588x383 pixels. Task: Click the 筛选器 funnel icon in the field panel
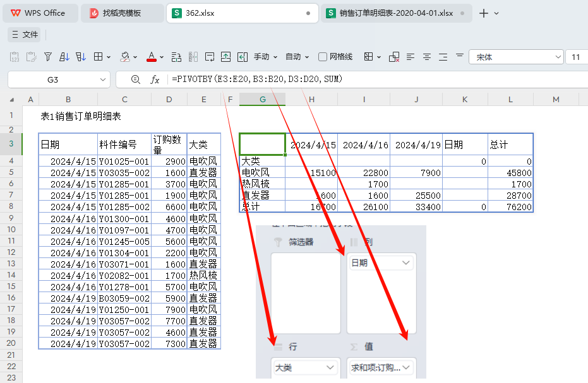point(278,242)
